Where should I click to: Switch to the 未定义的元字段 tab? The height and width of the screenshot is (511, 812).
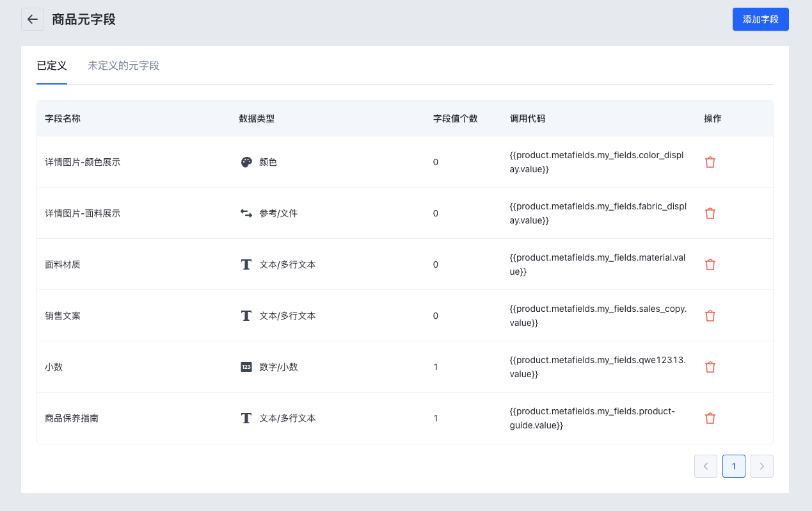123,65
